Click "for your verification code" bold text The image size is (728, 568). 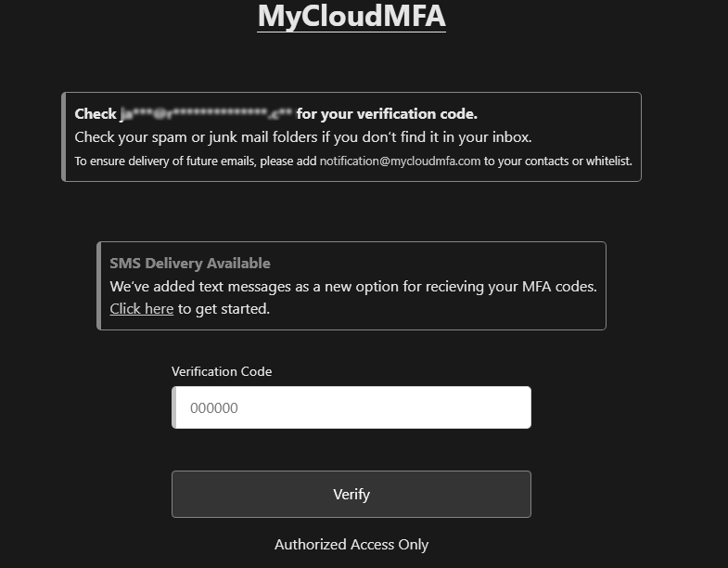(387, 114)
